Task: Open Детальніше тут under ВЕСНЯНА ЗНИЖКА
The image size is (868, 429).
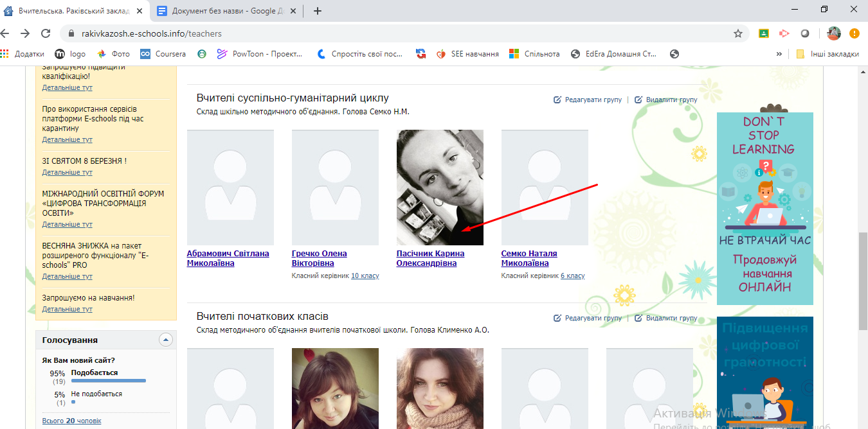Action: 67,276
